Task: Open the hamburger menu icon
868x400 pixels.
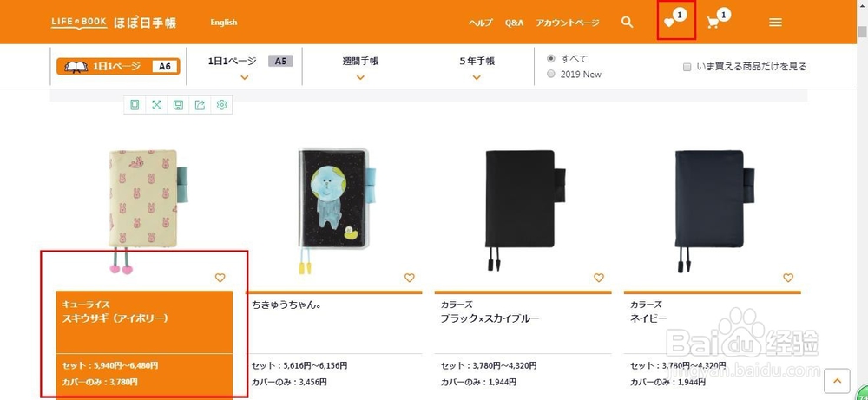Action: [x=775, y=23]
